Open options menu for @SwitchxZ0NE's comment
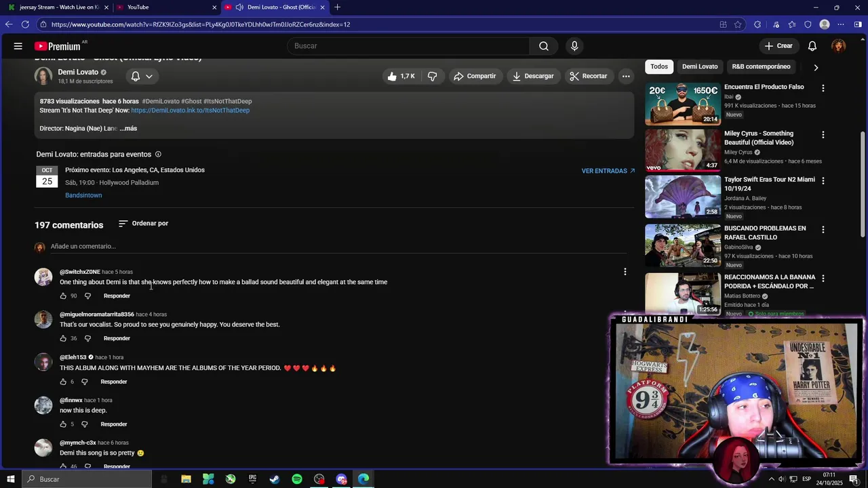 point(625,272)
